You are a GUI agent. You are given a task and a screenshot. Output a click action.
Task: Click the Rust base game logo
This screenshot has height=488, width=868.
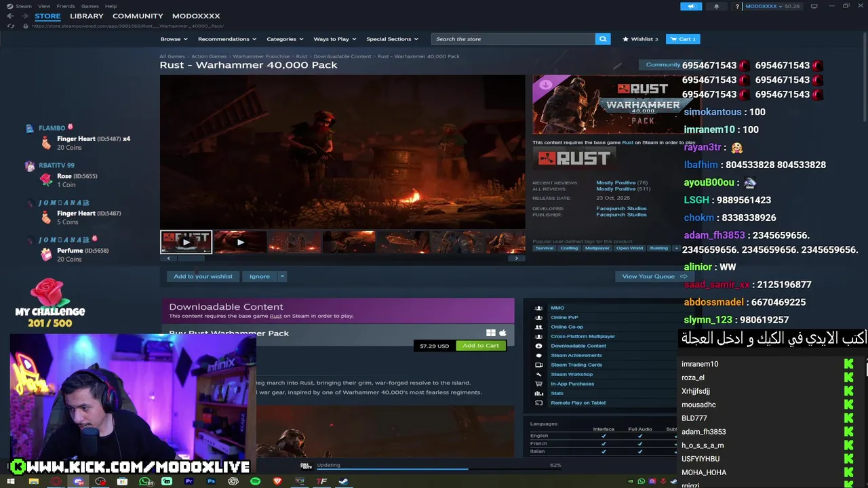574,158
